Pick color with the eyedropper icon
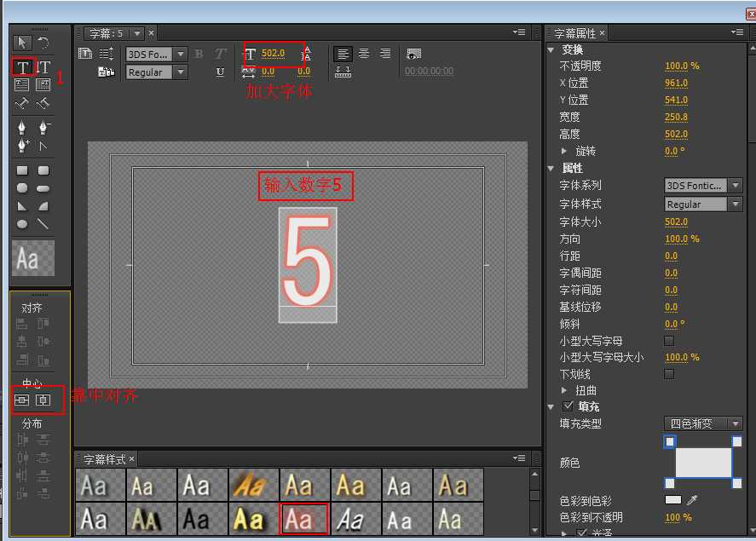The width and height of the screenshot is (756, 541). pos(692,500)
